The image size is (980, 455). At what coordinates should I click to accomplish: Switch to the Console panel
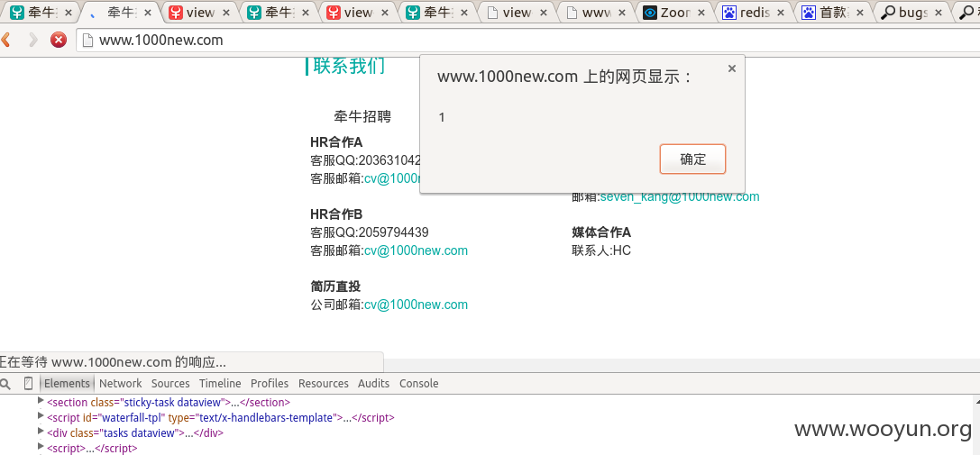coord(418,383)
